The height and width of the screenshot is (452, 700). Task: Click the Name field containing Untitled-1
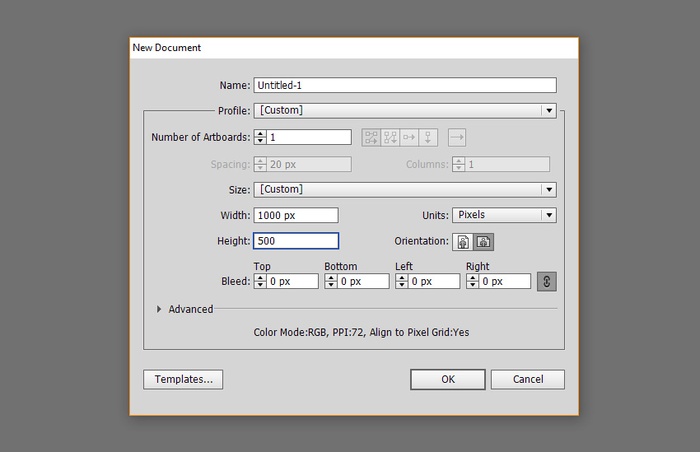[x=405, y=86]
